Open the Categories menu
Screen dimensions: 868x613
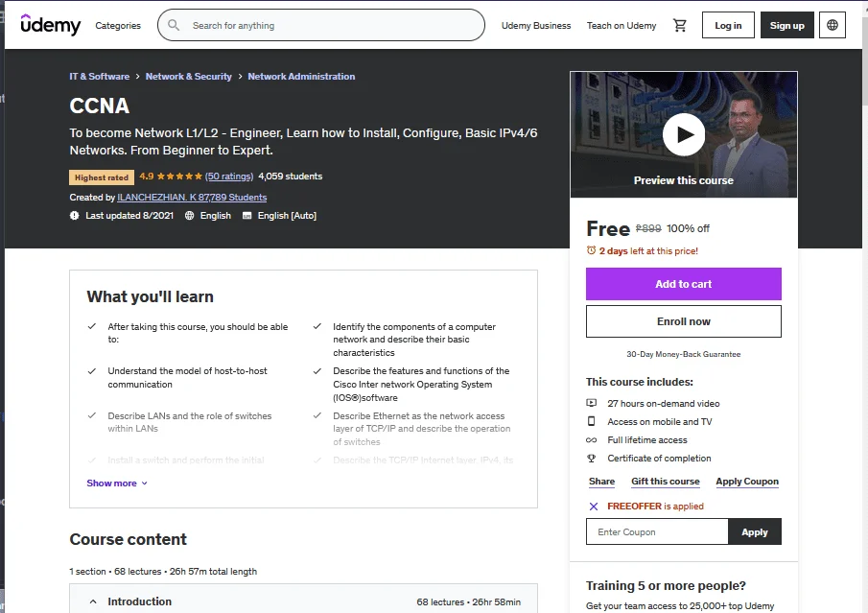[118, 26]
